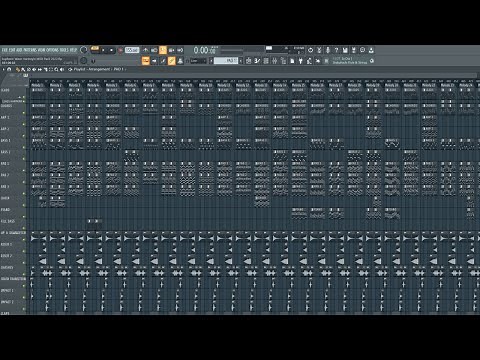Open the global snap 'Line' dropdown

click(x=198, y=61)
